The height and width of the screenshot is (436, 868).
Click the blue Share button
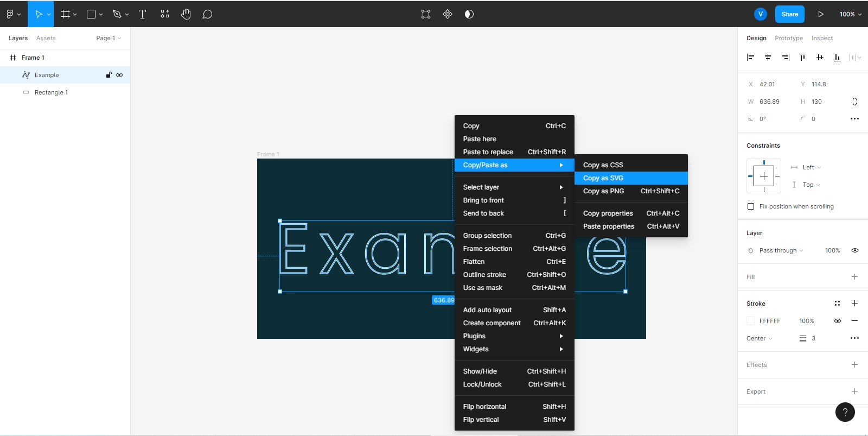point(789,14)
